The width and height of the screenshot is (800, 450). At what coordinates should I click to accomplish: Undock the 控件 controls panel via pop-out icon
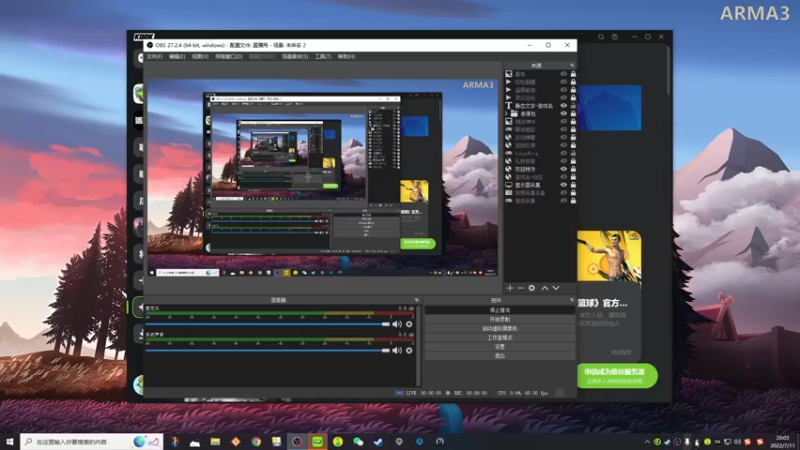[x=572, y=300]
